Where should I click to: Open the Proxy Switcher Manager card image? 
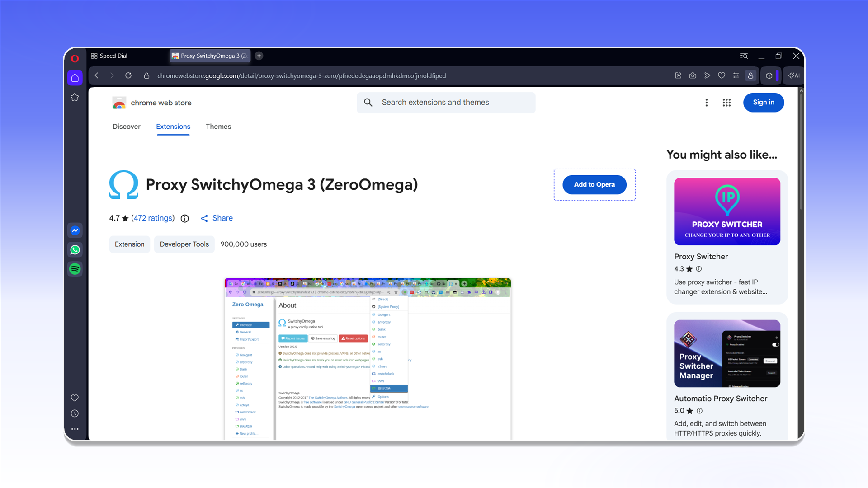[x=727, y=354]
